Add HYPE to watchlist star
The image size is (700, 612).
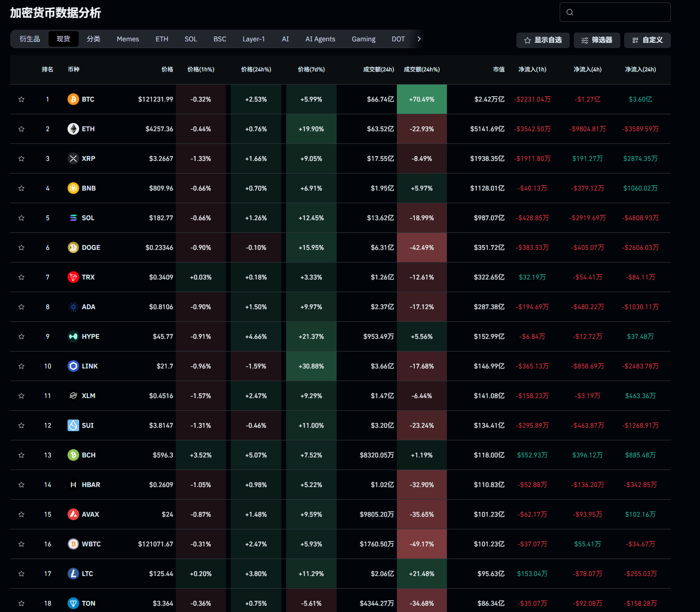21,336
